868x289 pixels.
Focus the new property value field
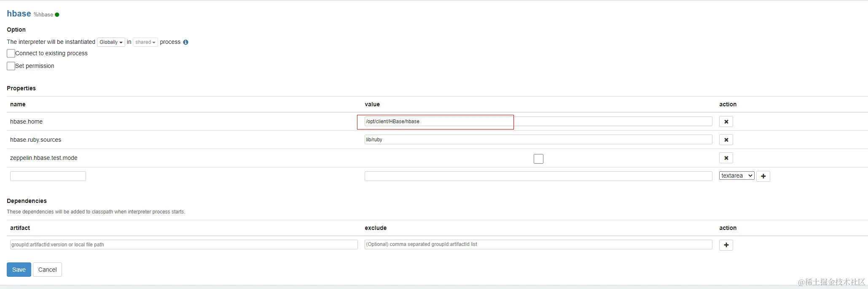[538, 176]
